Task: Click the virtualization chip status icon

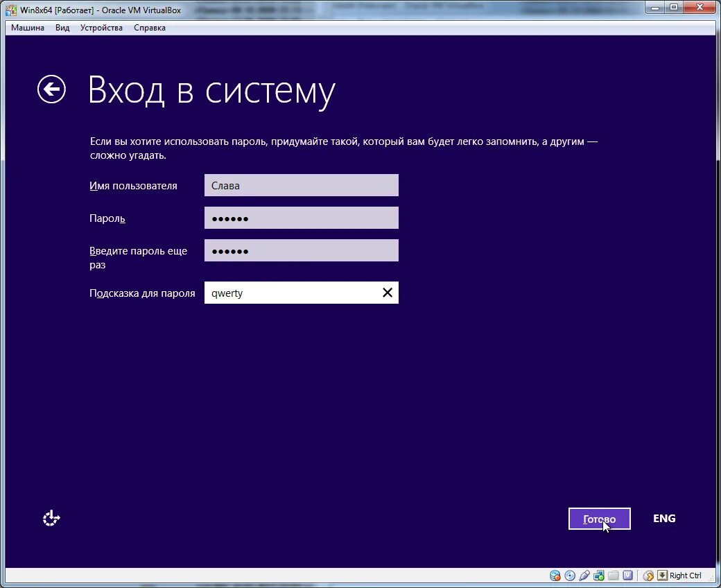Action: (627, 575)
